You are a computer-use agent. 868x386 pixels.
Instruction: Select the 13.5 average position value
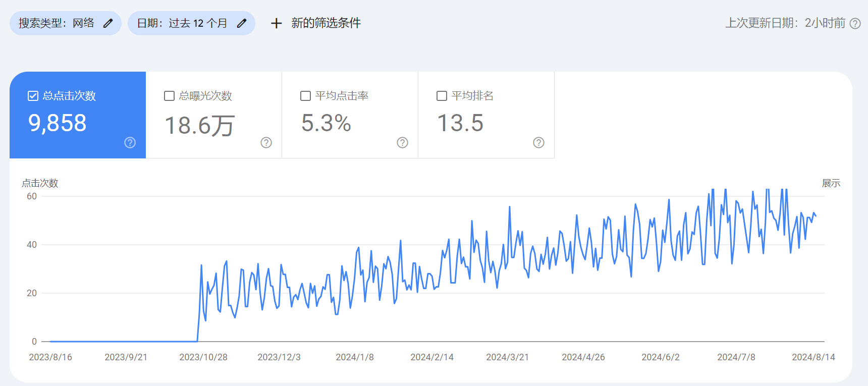click(460, 123)
